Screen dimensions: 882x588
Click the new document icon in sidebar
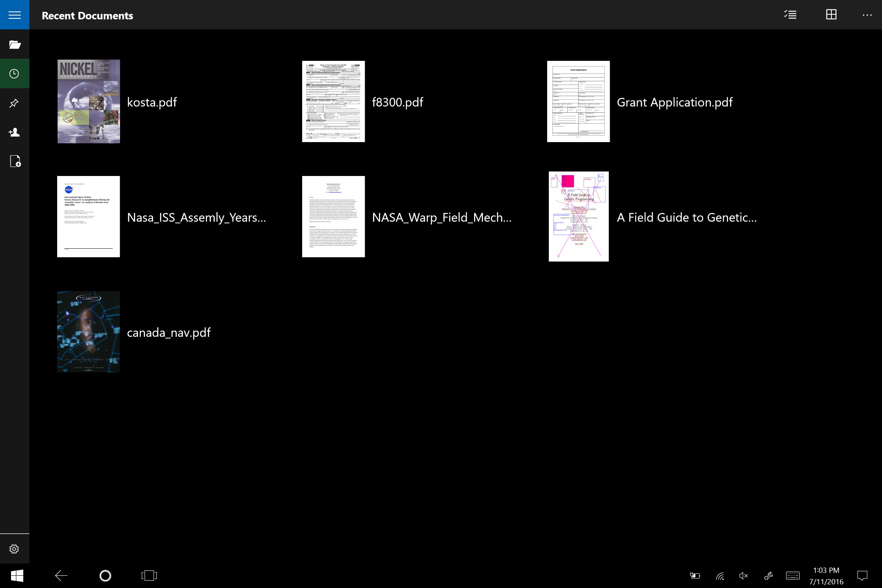point(15,161)
